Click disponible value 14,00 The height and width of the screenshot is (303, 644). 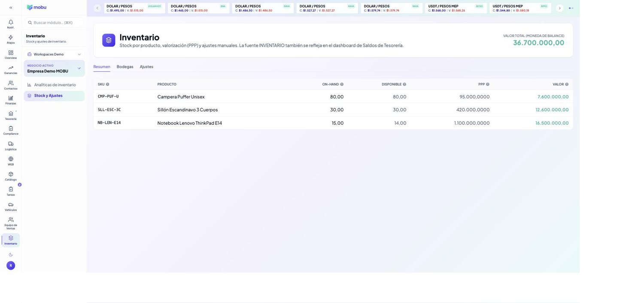click(400, 123)
